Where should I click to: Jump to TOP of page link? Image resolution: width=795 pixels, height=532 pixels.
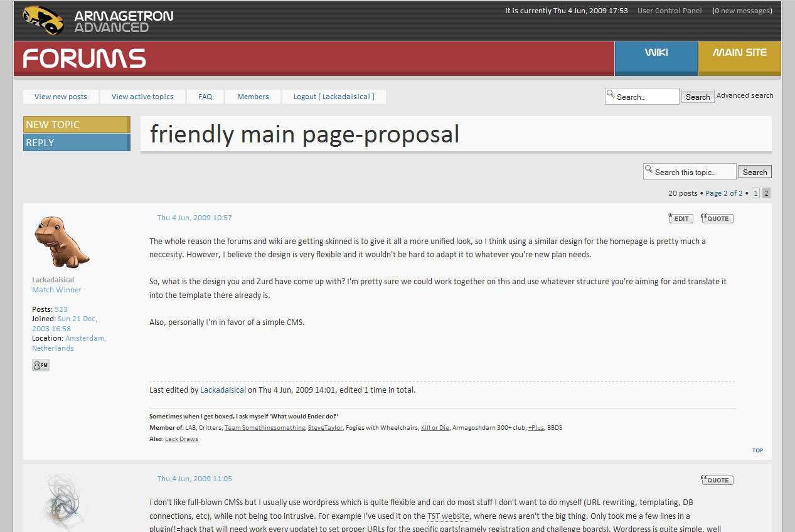(x=757, y=450)
